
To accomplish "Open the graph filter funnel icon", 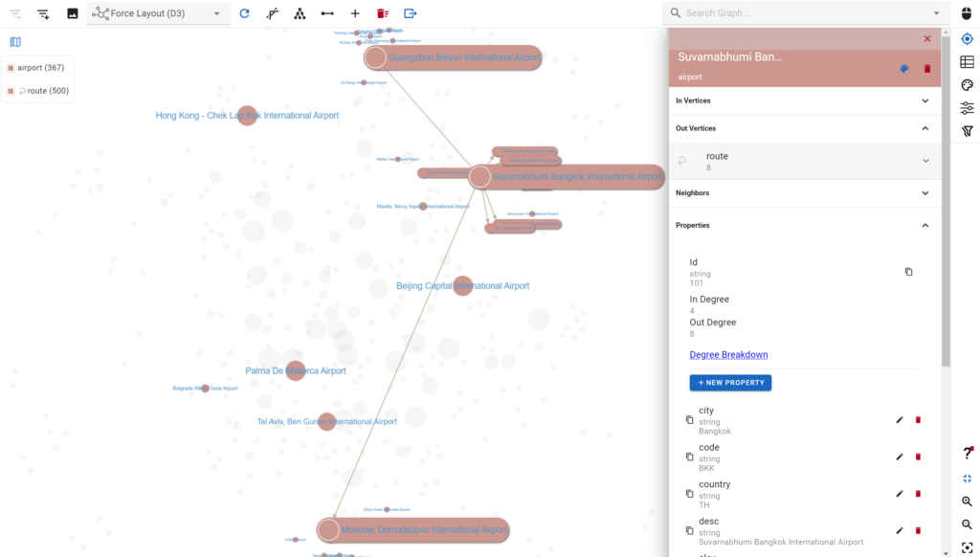I will pos(967,130).
